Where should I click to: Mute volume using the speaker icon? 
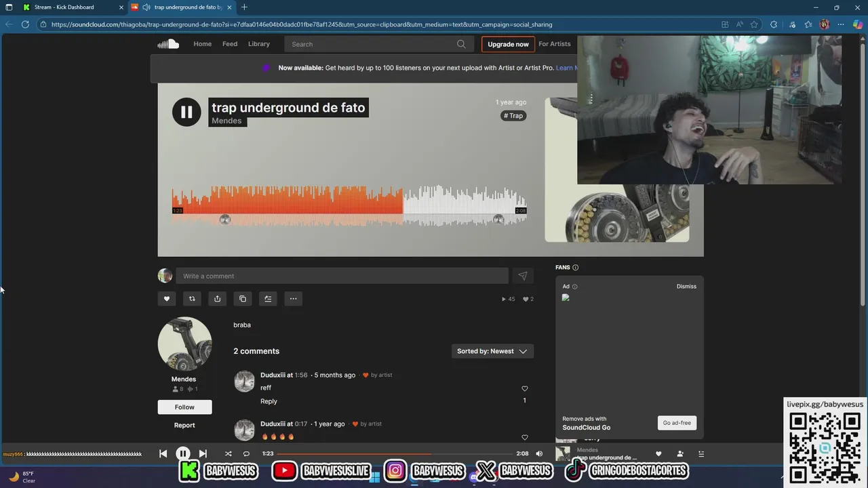(539, 453)
